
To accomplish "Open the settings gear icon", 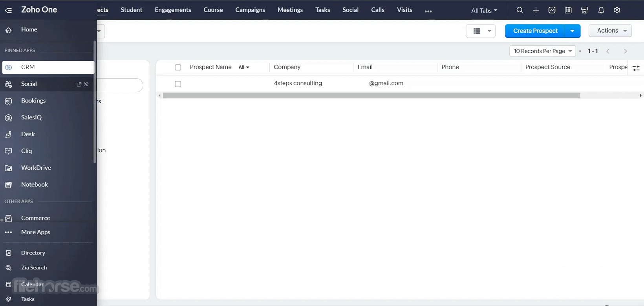I will (x=617, y=10).
